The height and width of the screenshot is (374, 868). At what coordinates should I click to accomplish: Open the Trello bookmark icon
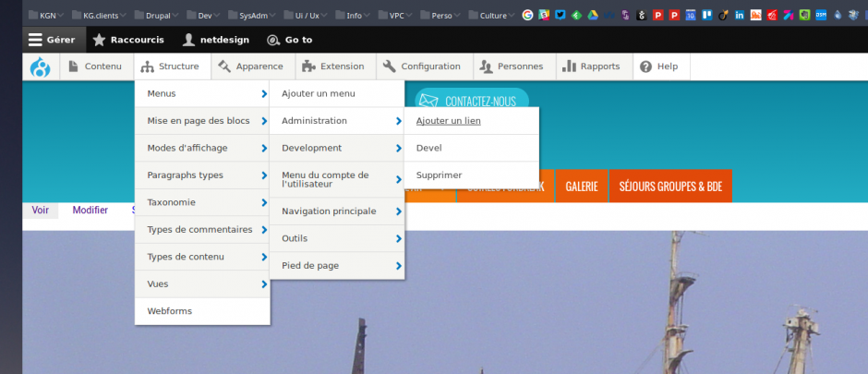706,15
